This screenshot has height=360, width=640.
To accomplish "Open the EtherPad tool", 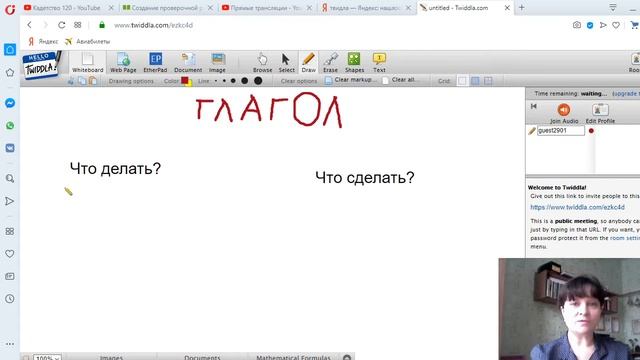I will tap(155, 62).
